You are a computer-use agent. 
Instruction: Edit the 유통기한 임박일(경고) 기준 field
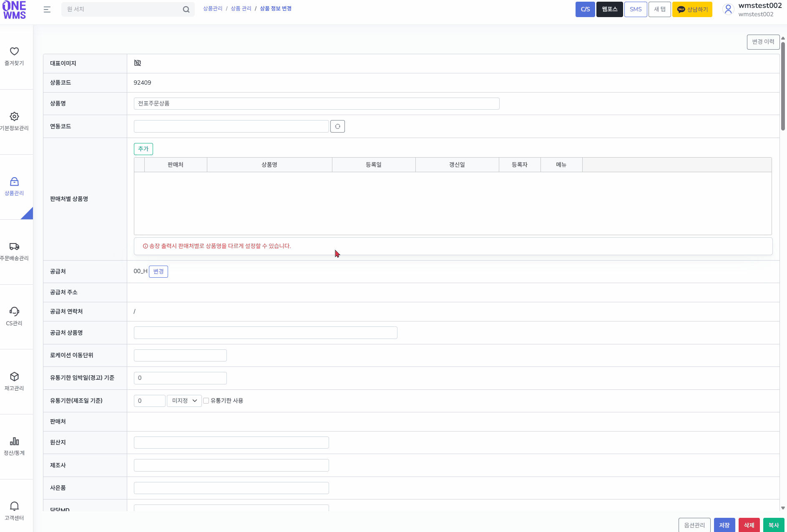180,378
